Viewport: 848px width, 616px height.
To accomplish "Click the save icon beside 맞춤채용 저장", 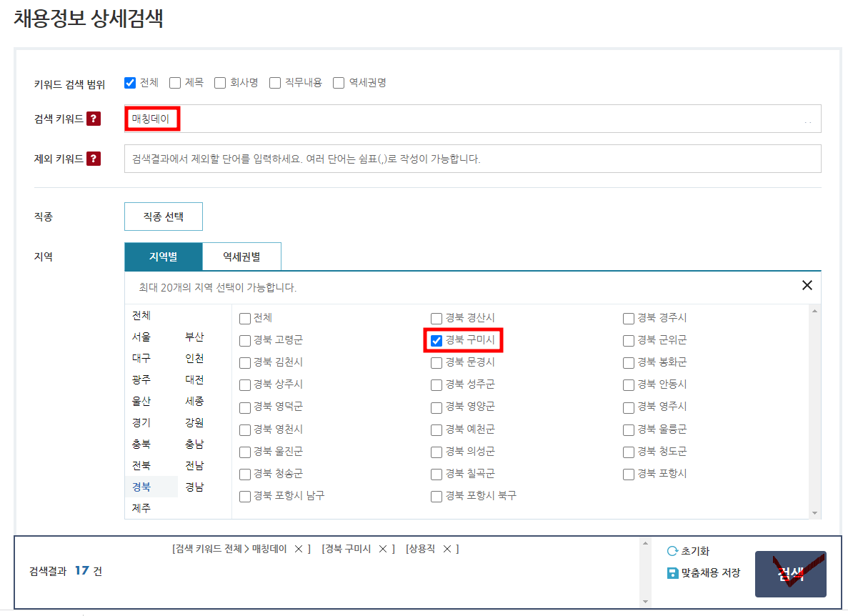I will [672, 572].
